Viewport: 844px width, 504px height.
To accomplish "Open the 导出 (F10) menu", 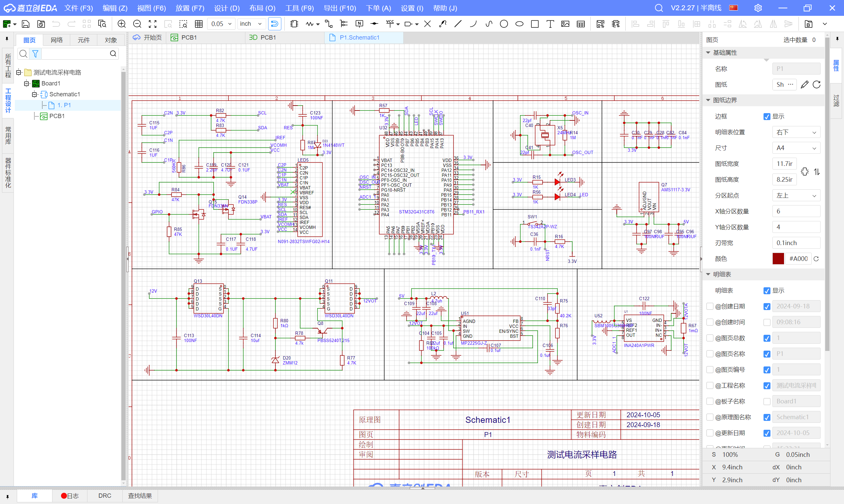I will [x=340, y=8].
